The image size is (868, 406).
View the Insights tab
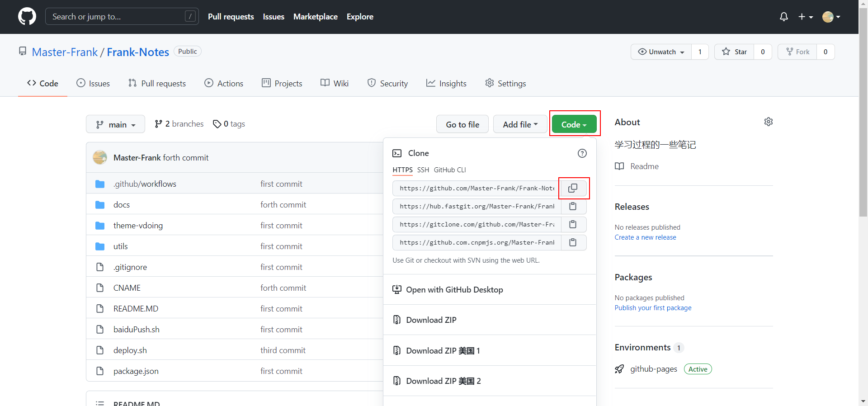point(446,83)
